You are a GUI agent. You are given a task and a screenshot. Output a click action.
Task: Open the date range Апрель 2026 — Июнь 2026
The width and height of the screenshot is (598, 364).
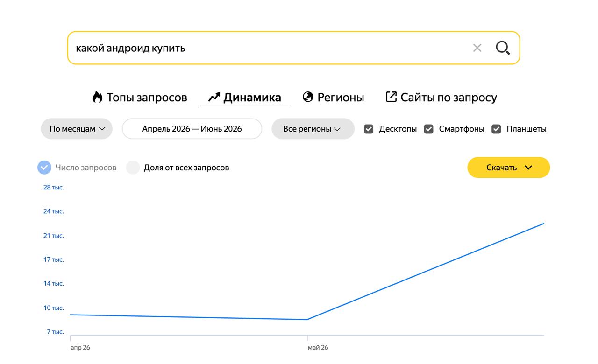(x=192, y=129)
